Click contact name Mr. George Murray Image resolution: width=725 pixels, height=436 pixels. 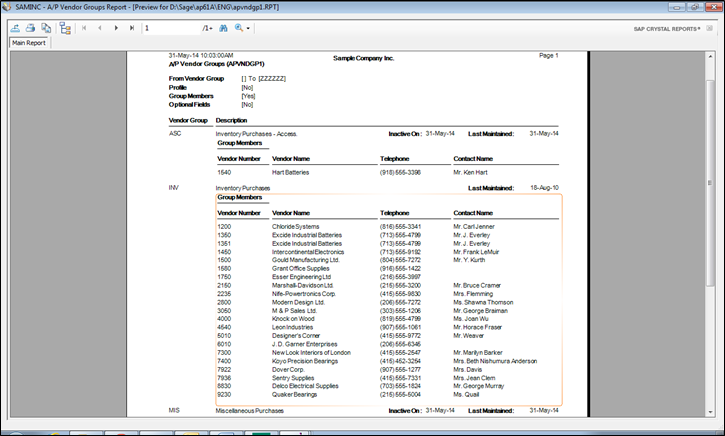[479, 386]
